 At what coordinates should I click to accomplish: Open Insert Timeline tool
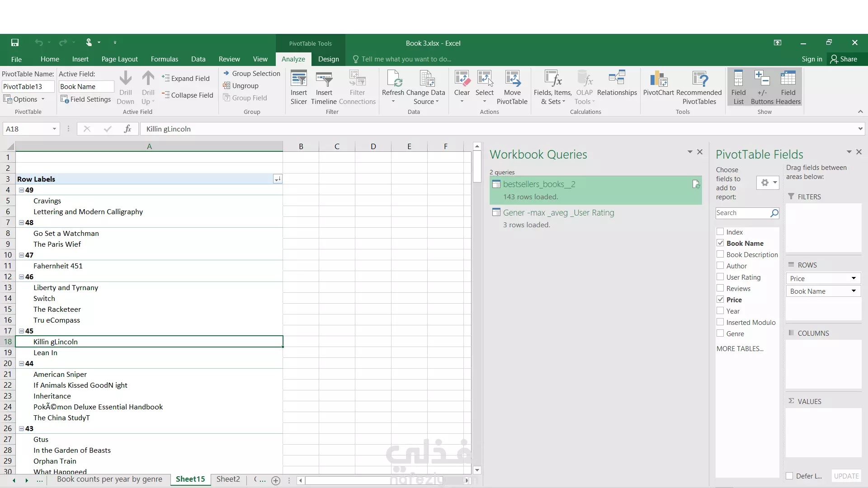[x=324, y=88]
